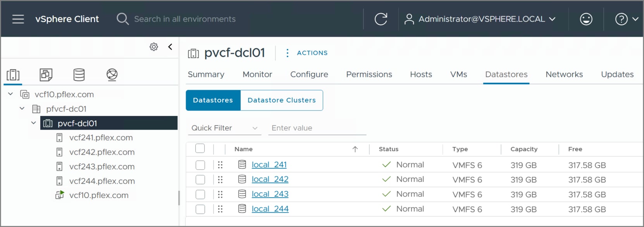Open the local_244 datastore link
644x227 pixels.
pyautogui.click(x=270, y=209)
